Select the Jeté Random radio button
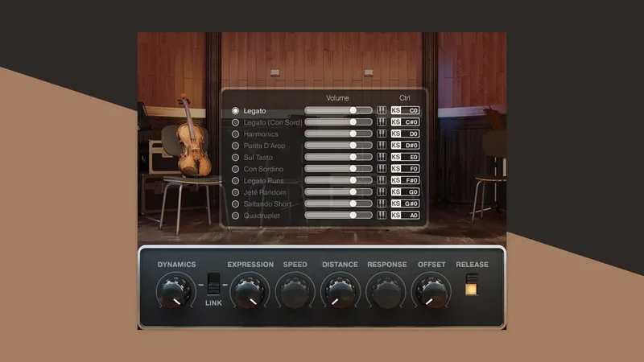Screen dimensions: 644x362 pyautogui.click(x=235, y=192)
